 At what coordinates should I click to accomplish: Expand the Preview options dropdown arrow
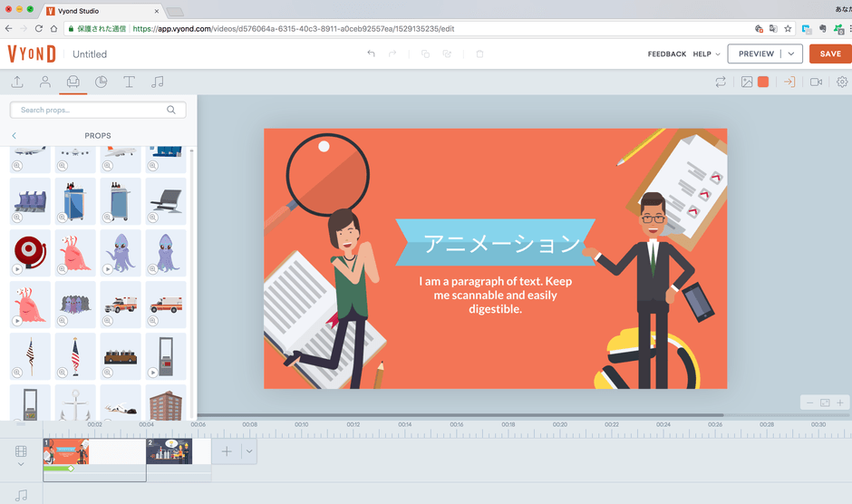[791, 54]
